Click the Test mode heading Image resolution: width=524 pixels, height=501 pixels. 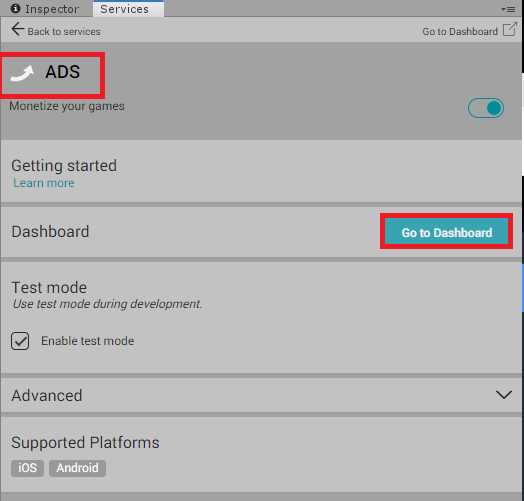[x=49, y=287]
